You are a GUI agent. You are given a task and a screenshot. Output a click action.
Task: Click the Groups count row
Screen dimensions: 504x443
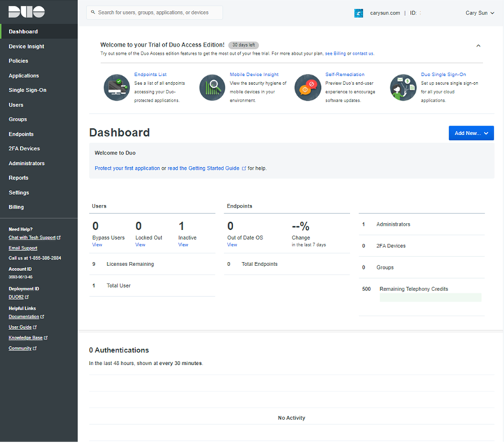(422, 267)
